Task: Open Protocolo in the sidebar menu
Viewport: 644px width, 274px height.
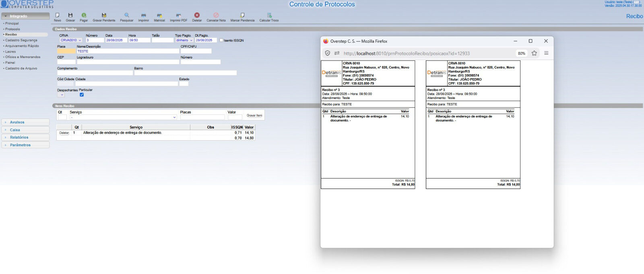Action: pyautogui.click(x=12, y=29)
